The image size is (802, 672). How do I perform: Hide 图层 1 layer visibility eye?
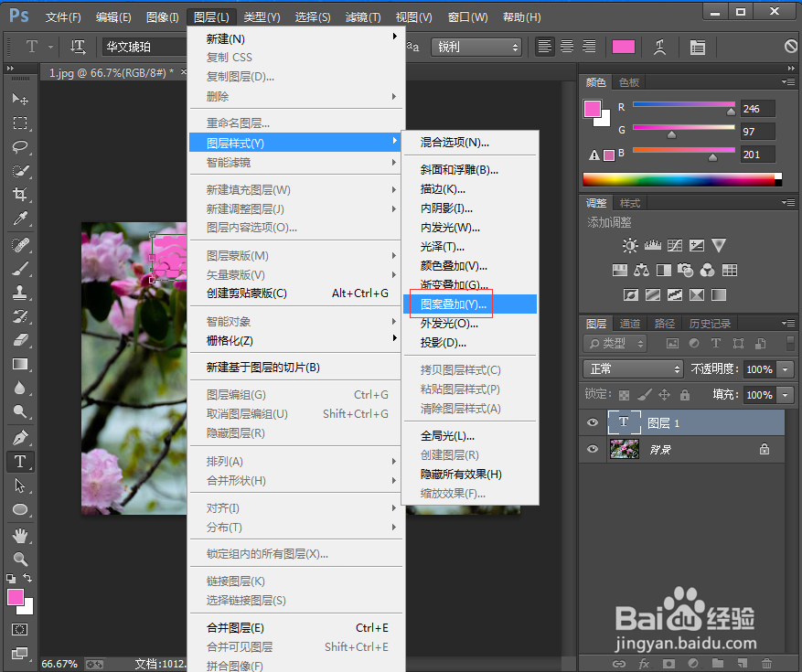coord(593,422)
